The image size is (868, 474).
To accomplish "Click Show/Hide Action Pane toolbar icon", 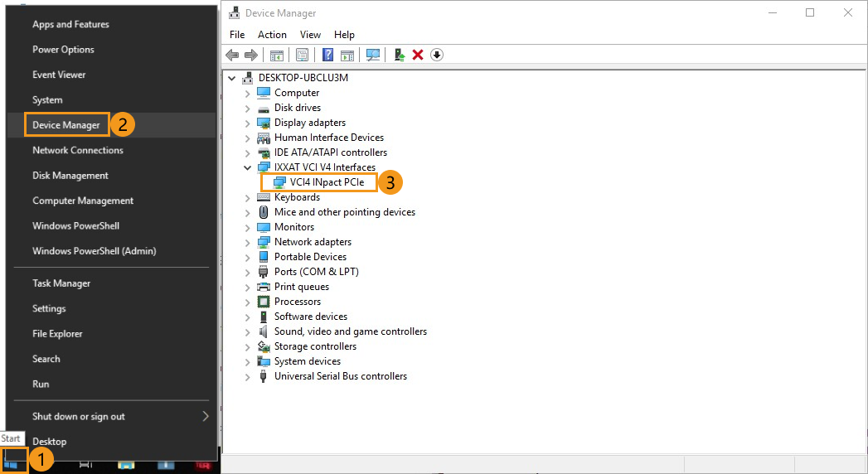I will 347,55.
